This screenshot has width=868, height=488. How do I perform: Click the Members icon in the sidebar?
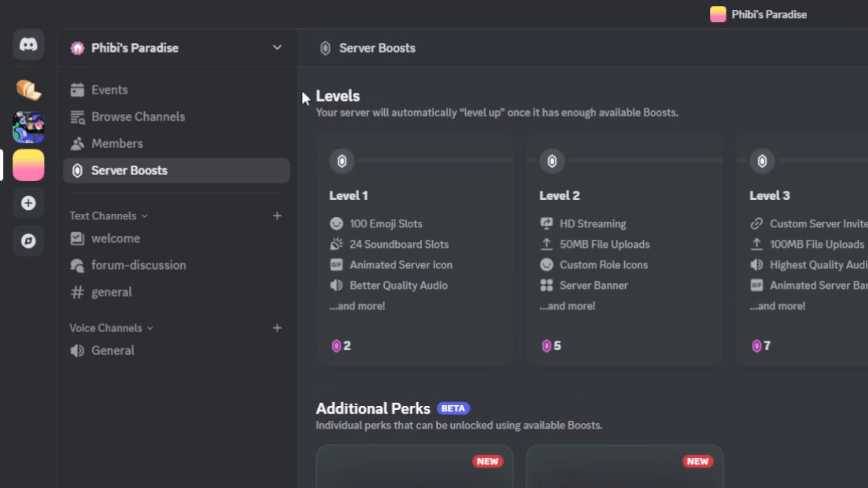77,143
